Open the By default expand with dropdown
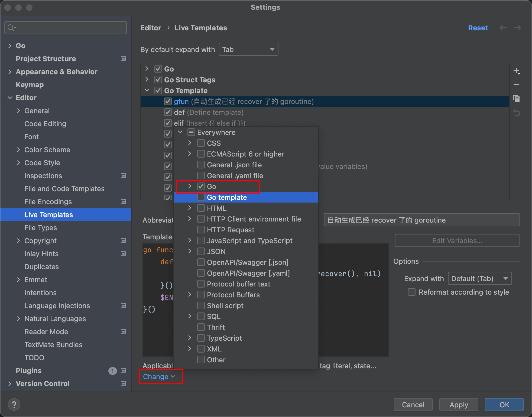The image size is (532, 417). pyautogui.click(x=248, y=49)
